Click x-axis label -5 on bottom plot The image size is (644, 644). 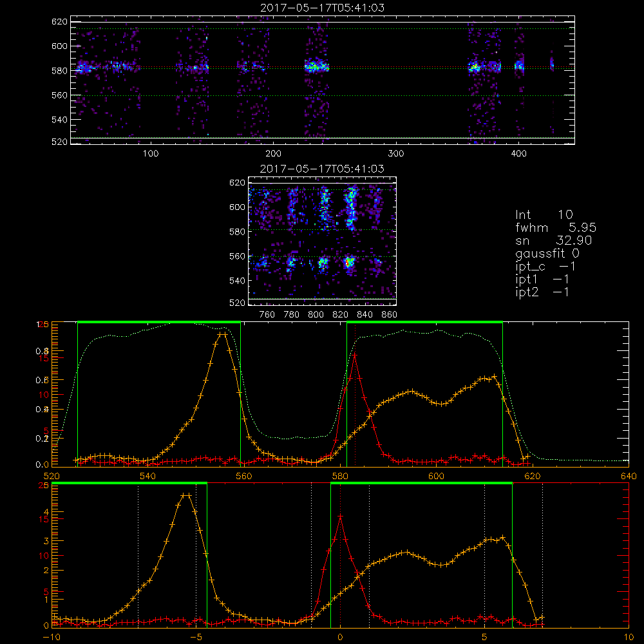pos(196,638)
